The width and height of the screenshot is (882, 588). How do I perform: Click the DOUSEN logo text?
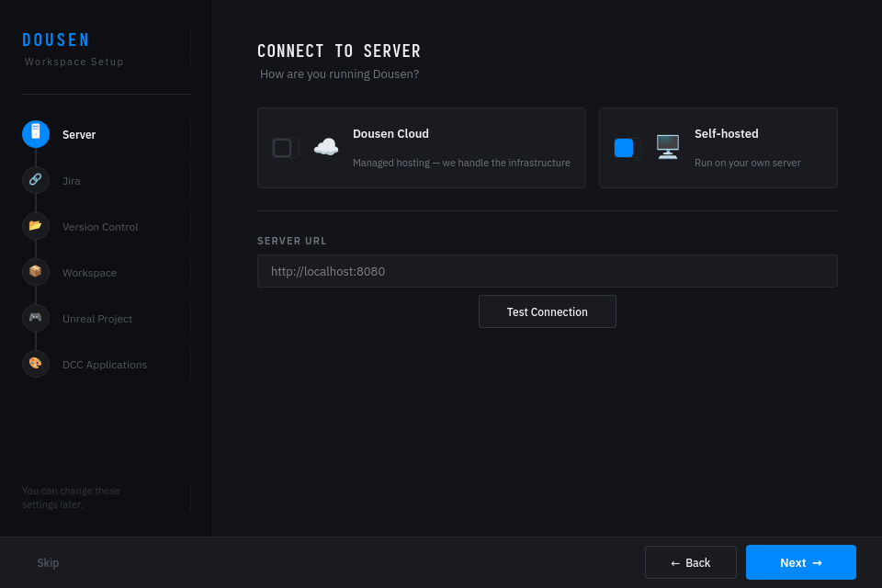[x=56, y=40]
